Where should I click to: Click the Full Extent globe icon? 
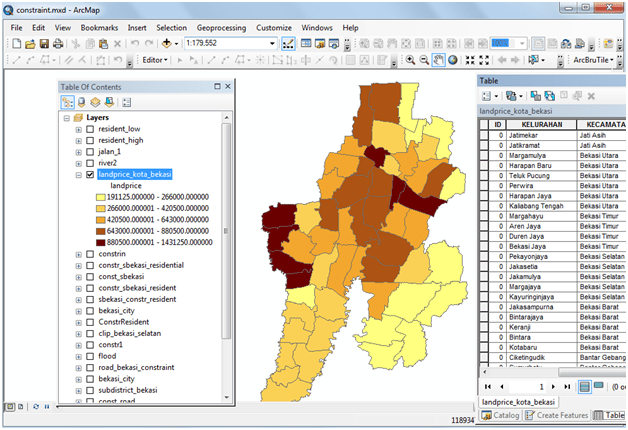pyautogui.click(x=453, y=60)
